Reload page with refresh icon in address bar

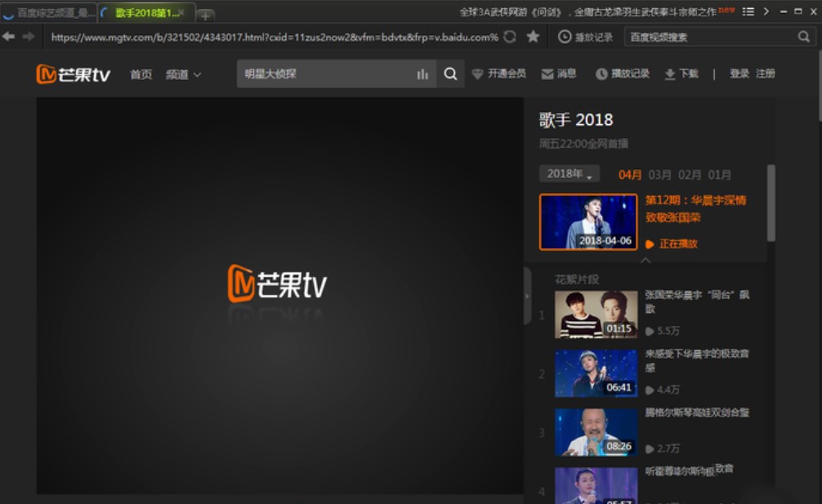[x=510, y=37]
